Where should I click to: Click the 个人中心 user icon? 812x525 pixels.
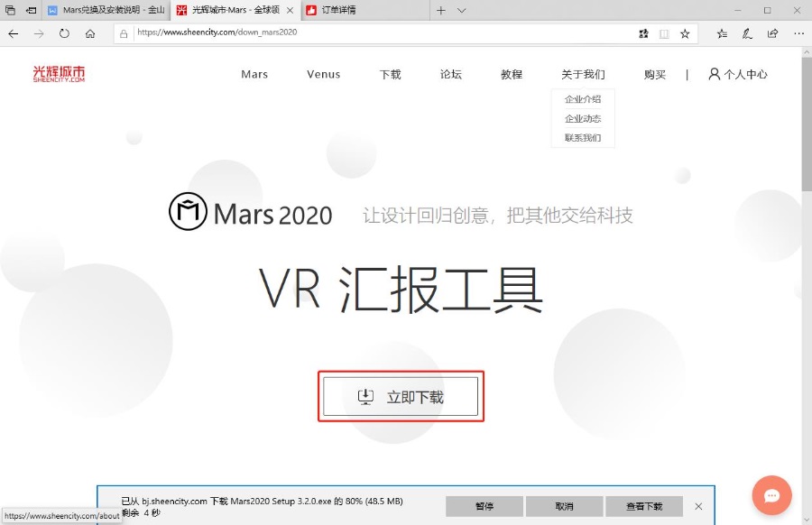pos(715,74)
